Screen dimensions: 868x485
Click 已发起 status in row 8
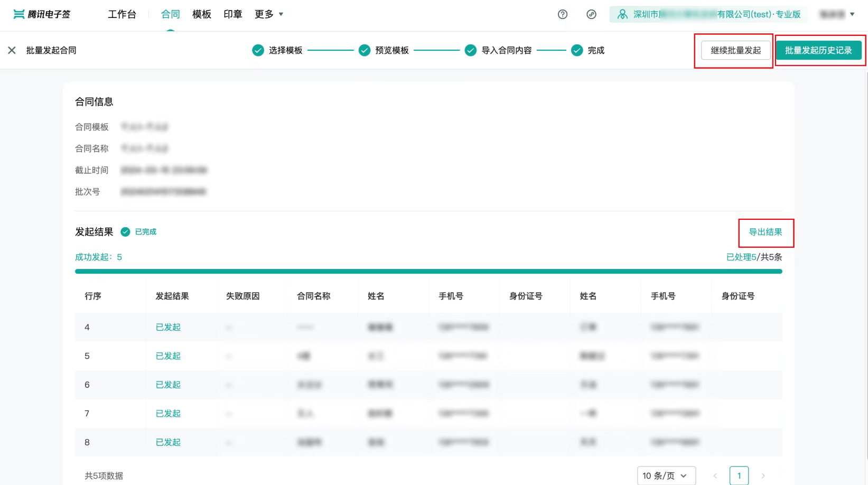click(168, 442)
